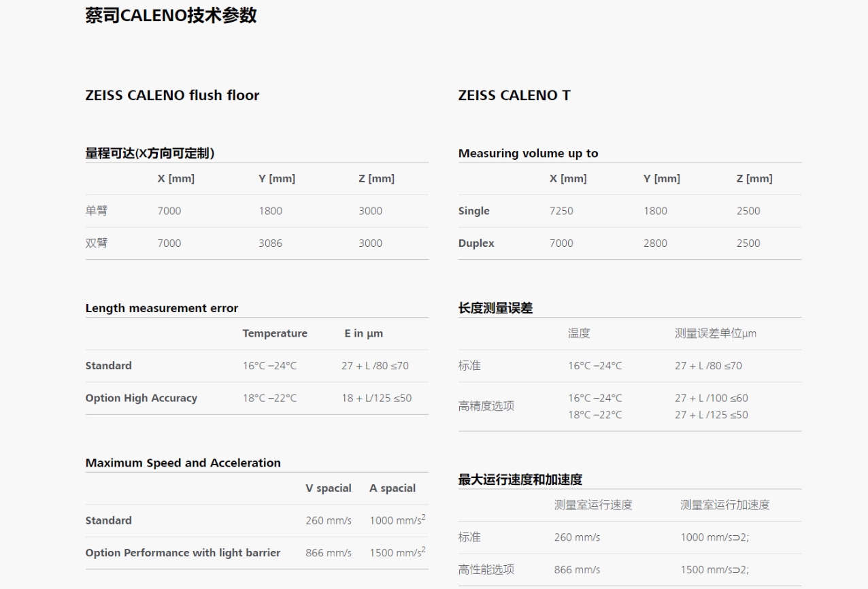The image size is (868, 589).
Task: Select "27 + L /125 ≤50" in 高精度选项 row
Action: coord(712,415)
